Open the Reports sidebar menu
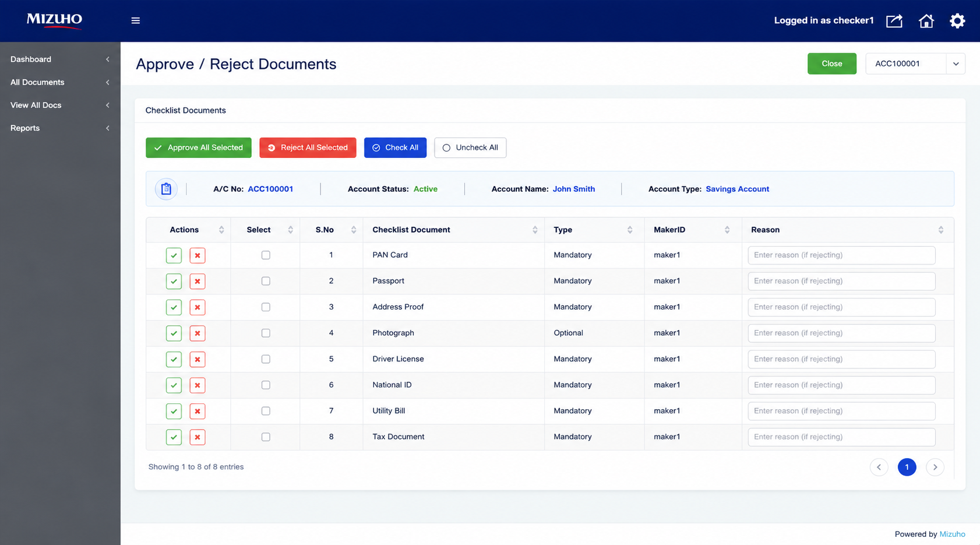980x545 pixels. 60,128
